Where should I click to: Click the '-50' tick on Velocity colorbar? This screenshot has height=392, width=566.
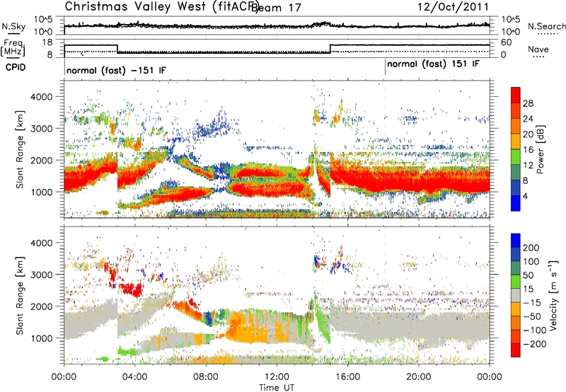point(532,316)
